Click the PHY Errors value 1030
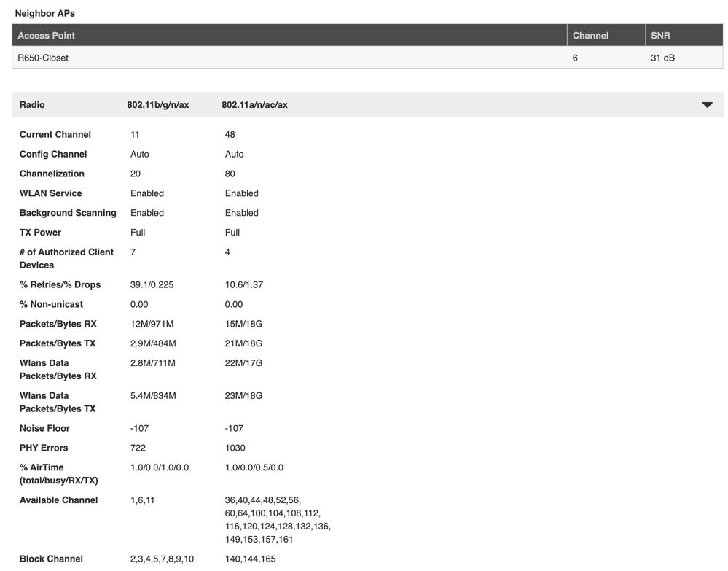 [x=235, y=448]
